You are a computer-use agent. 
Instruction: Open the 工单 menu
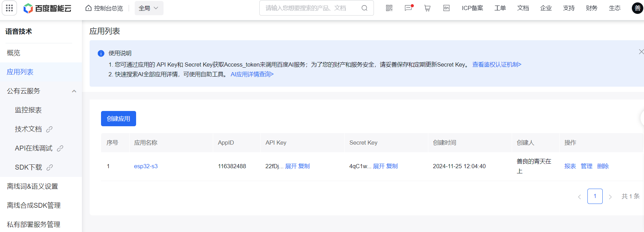pos(500,8)
